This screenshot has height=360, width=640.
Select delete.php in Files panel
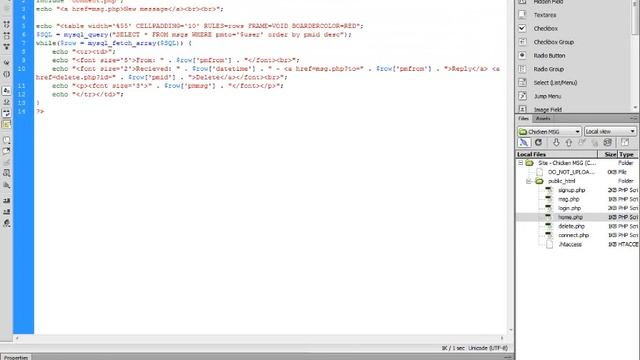point(571,226)
